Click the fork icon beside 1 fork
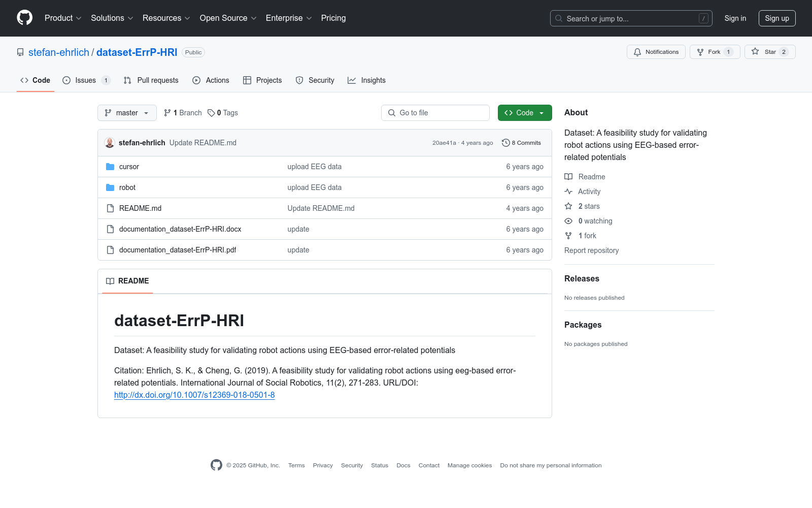 pyautogui.click(x=568, y=236)
